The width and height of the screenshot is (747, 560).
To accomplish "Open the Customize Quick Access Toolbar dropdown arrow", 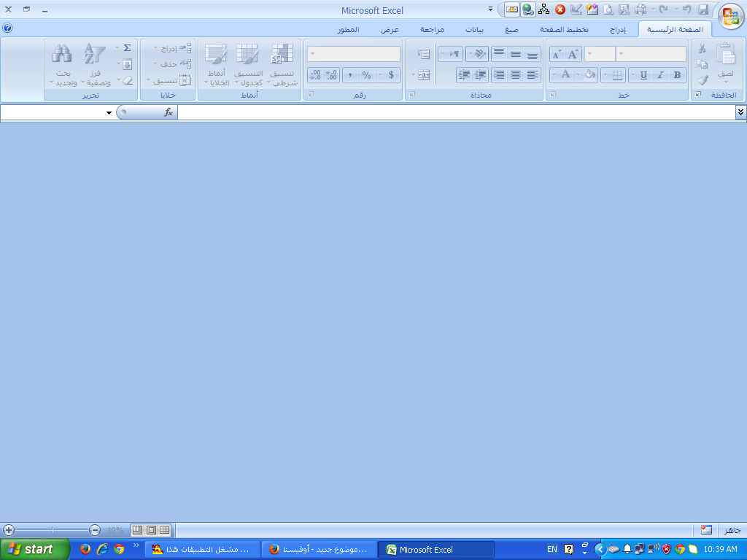I will 490,9.
